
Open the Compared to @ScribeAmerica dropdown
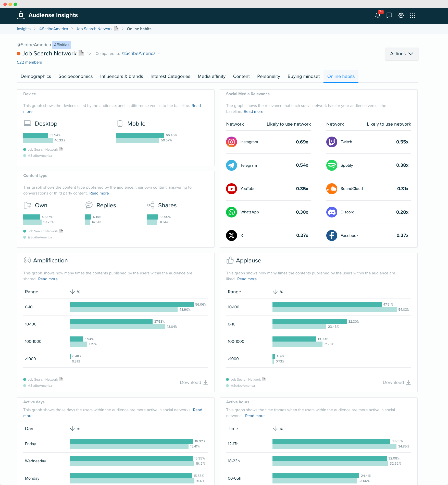pyautogui.click(x=141, y=53)
